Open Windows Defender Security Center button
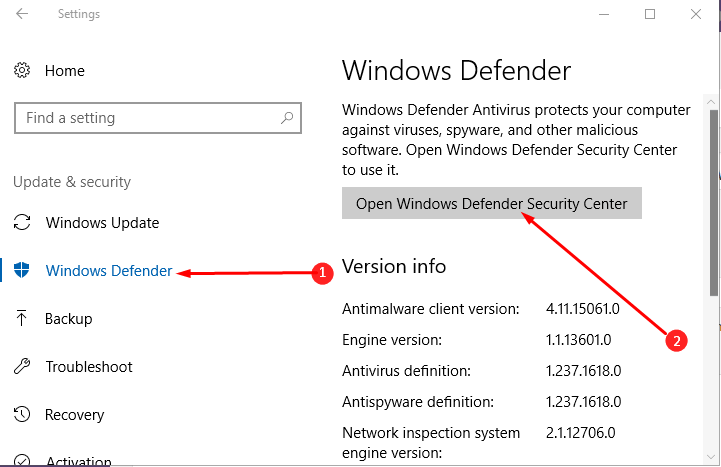 pos(492,203)
